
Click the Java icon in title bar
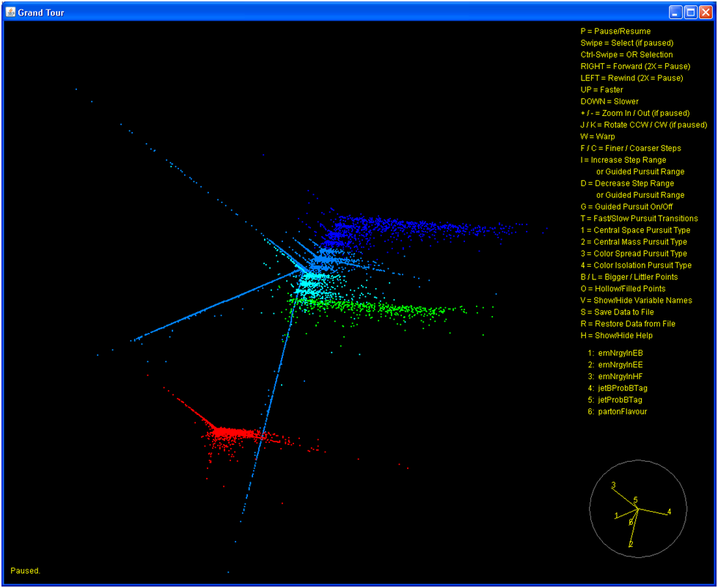click(11, 12)
